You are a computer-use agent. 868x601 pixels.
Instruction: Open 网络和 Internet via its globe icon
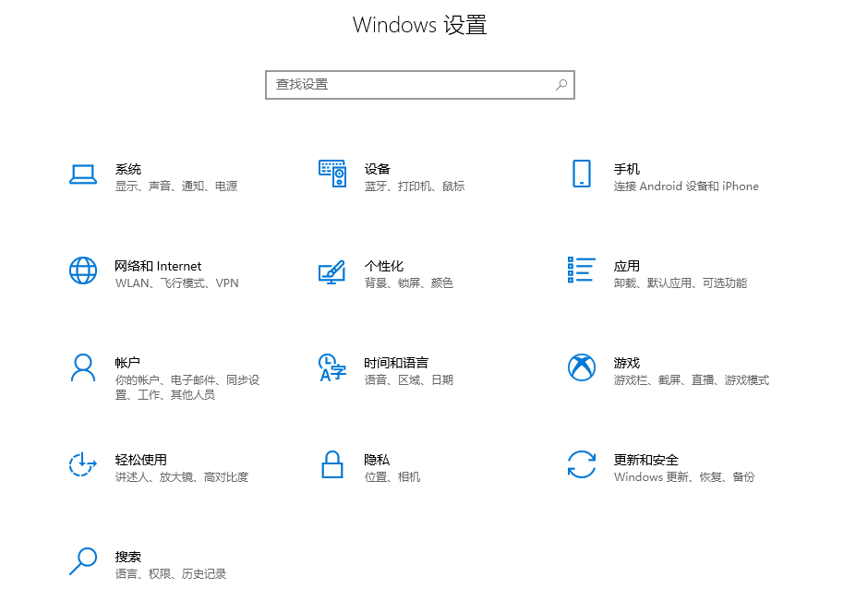pyautogui.click(x=83, y=270)
